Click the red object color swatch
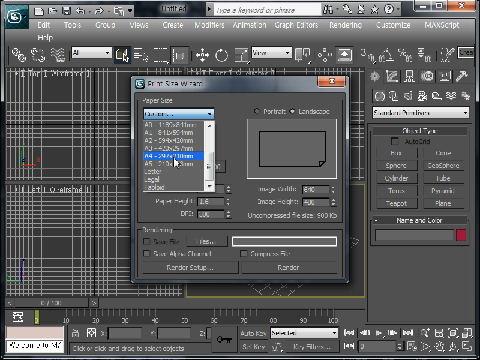480x360 pixels. click(x=461, y=235)
